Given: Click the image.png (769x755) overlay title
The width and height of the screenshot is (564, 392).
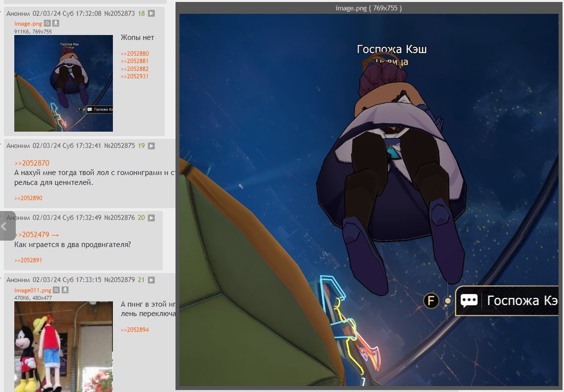Looking at the screenshot, I should (x=369, y=8).
